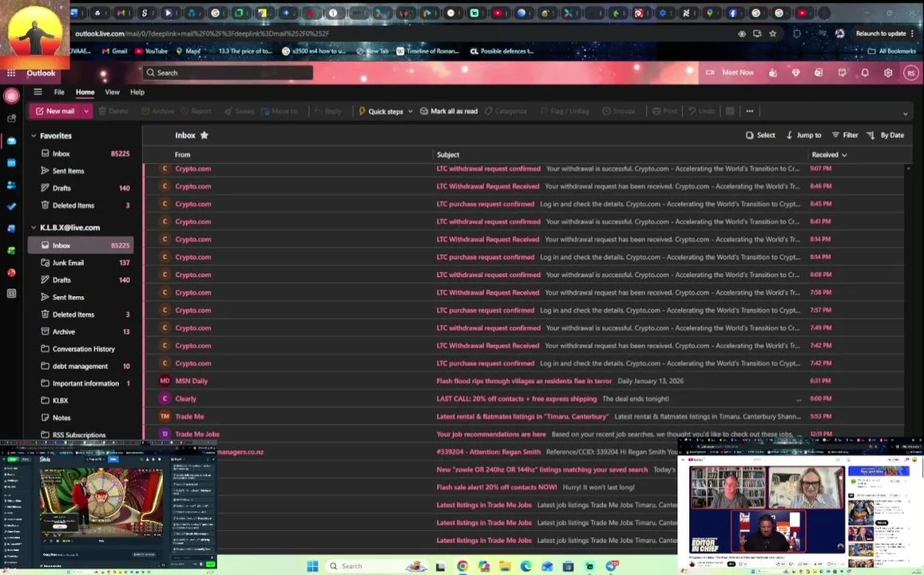The image size is (924, 575).
Task: Open the Gmail bookmark
Action: pos(115,51)
